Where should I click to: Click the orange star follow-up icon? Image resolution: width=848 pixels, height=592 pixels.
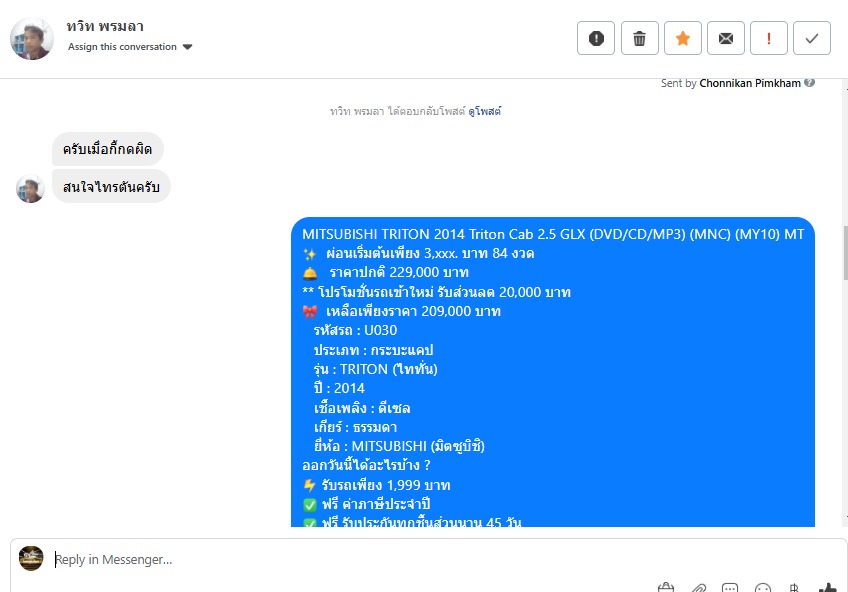tap(683, 38)
